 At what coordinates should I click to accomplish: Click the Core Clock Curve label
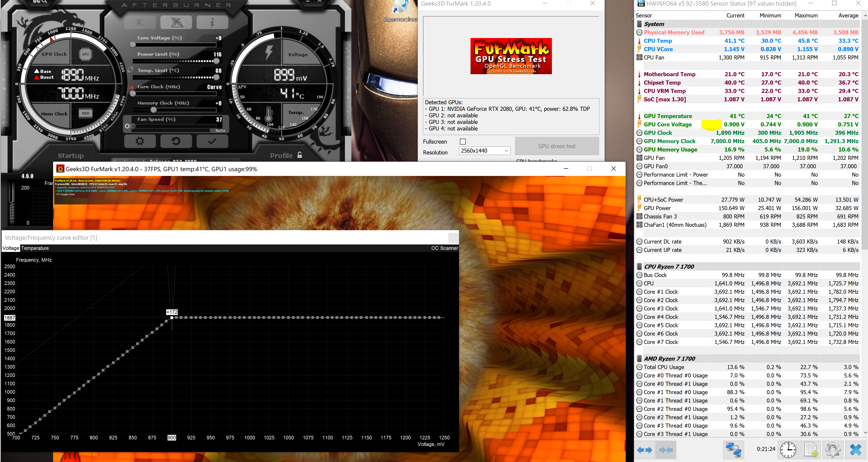coord(214,87)
